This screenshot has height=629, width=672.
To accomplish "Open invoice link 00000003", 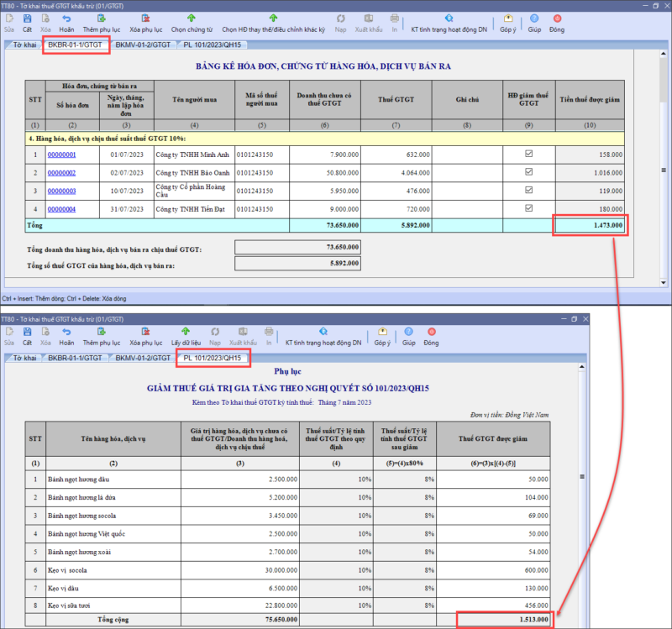I will tap(61, 191).
